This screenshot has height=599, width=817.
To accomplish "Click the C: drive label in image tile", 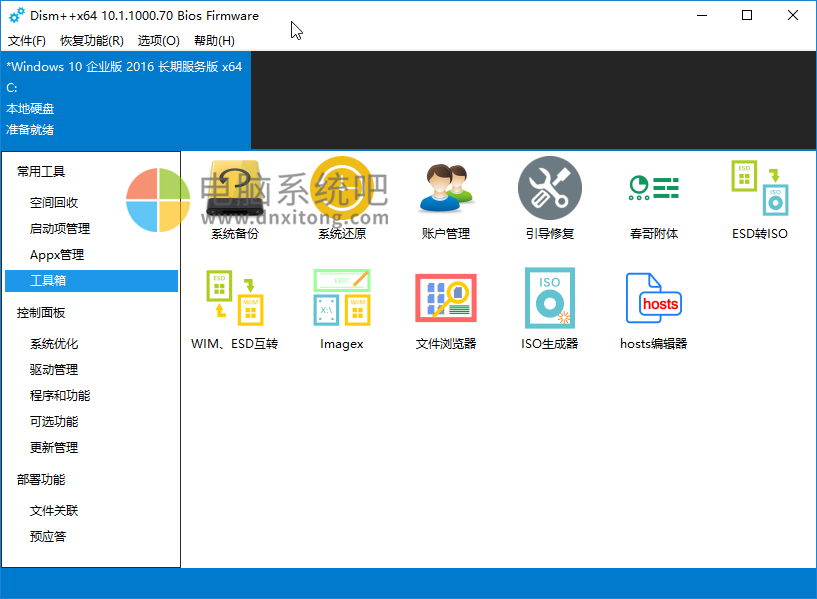I will pos(11,88).
